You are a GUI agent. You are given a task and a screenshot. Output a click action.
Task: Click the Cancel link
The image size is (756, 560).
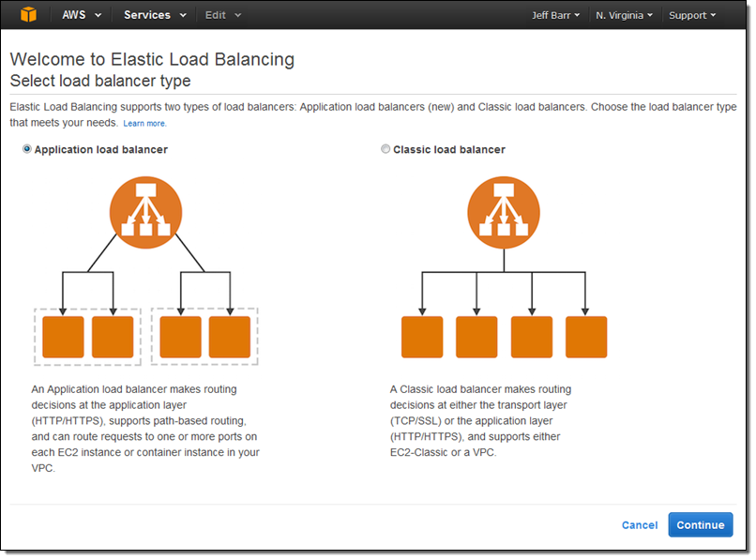pyautogui.click(x=640, y=525)
